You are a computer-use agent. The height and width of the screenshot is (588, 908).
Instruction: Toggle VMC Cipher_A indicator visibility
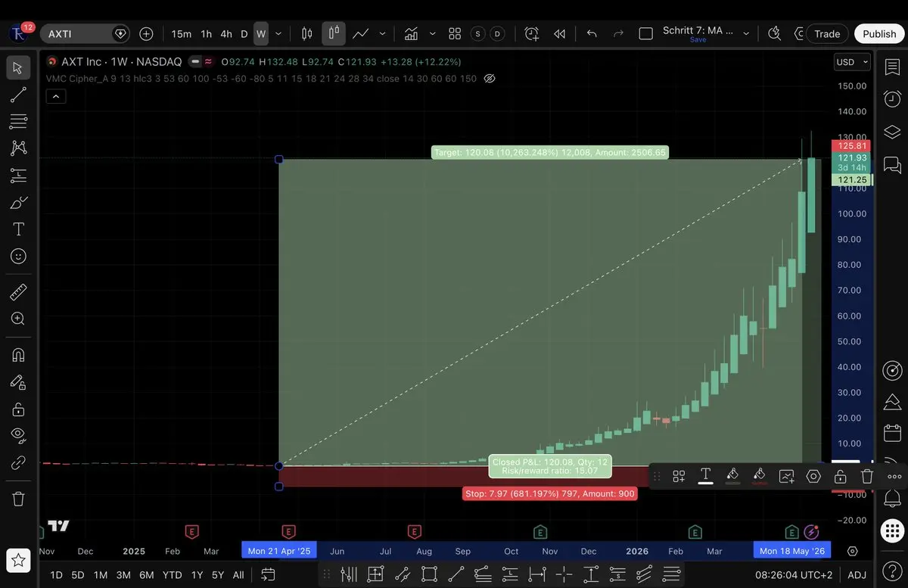[x=490, y=79]
